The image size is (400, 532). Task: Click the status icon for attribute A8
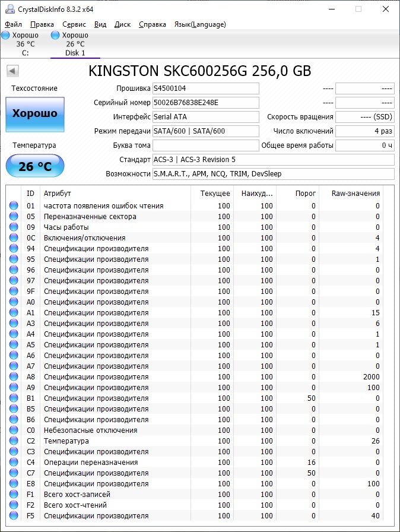[x=14, y=376]
